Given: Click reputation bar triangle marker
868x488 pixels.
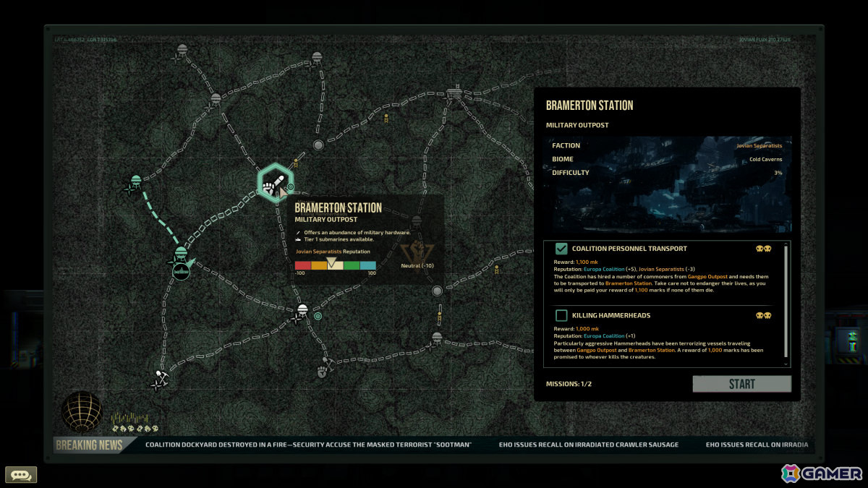Looking at the screenshot, I should coord(331,262).
